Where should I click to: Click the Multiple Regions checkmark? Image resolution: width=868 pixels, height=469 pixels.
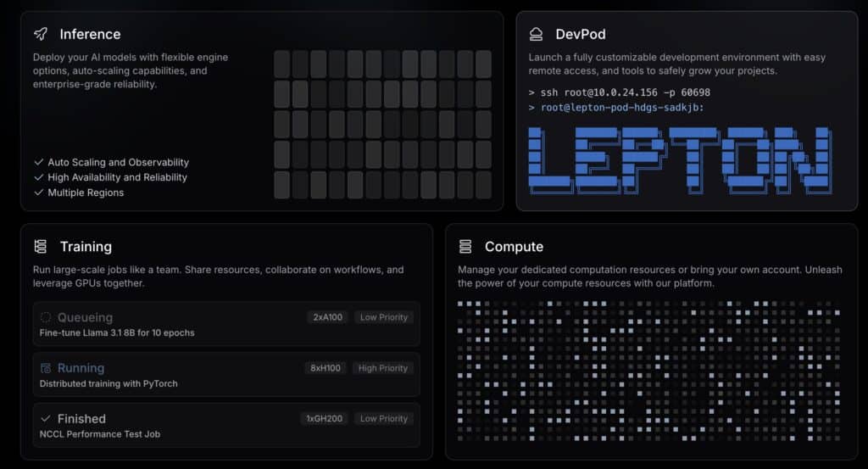(x=39, y=193)
